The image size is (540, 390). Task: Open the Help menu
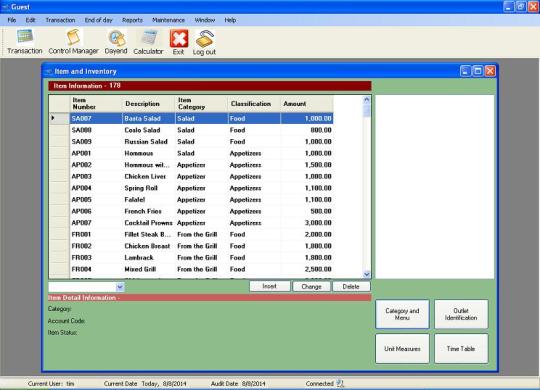230,20
